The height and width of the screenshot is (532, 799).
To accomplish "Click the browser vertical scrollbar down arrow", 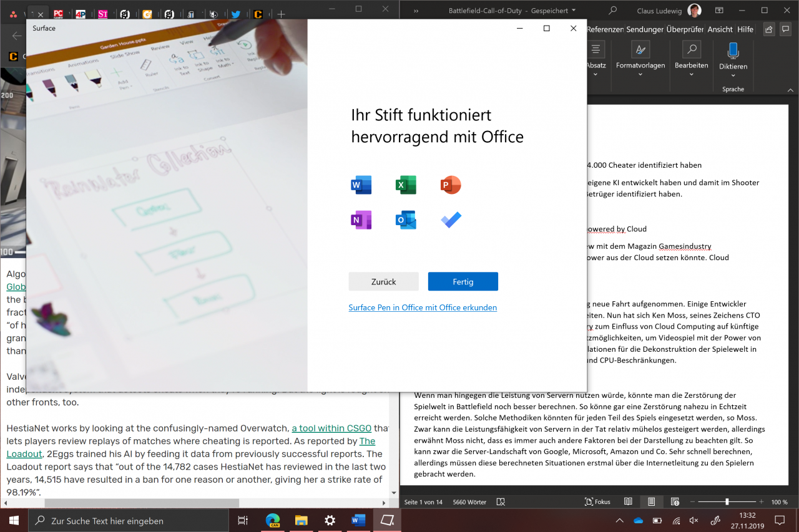I will click(x=394, y=493).
